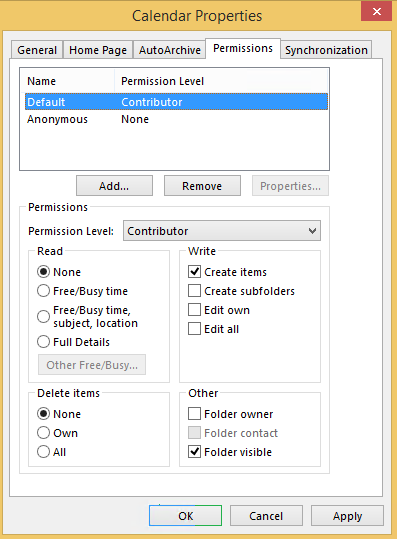Open the Home Page tab

click(98, 50)
